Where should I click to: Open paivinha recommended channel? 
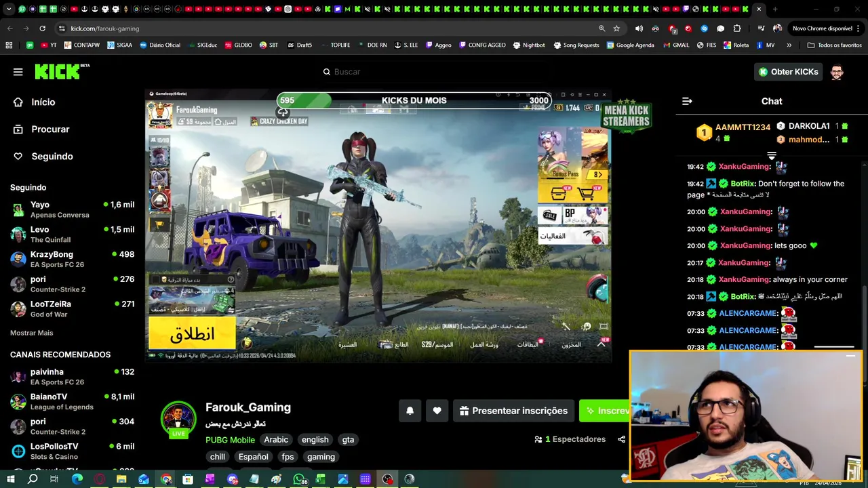pyautogui.click(x=72, y=377)
